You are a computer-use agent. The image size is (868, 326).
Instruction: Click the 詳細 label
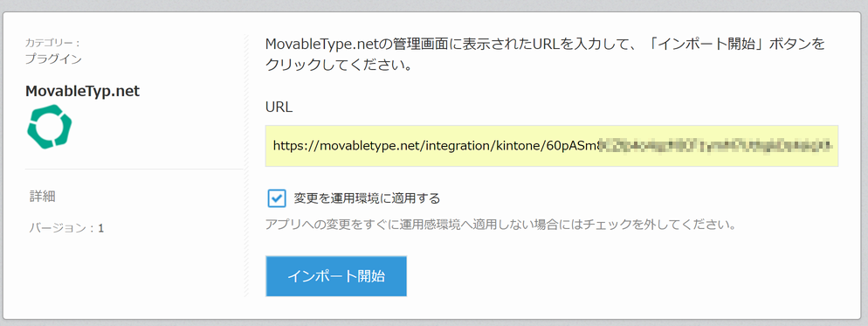43,196
